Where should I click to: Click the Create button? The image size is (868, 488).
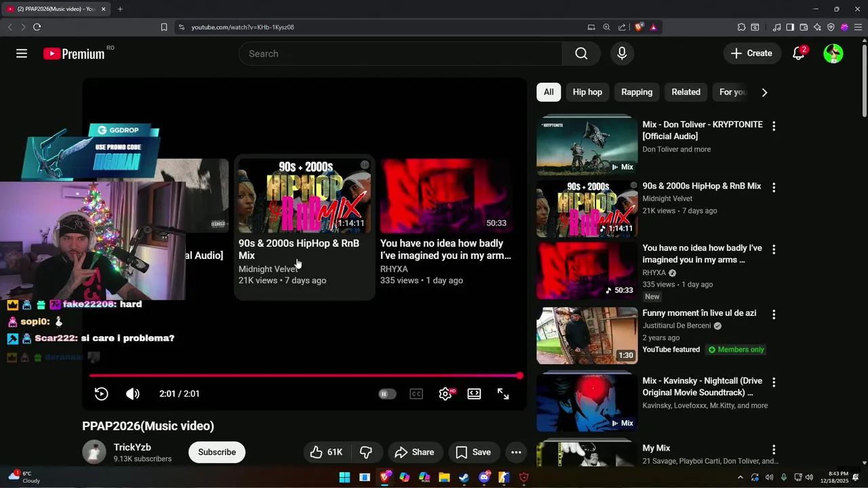coord(751,54)
